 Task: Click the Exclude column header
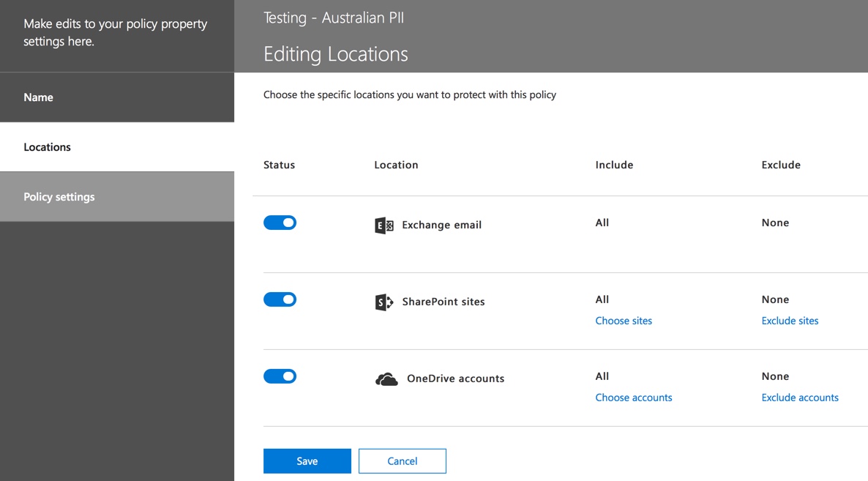click(780, 165)
